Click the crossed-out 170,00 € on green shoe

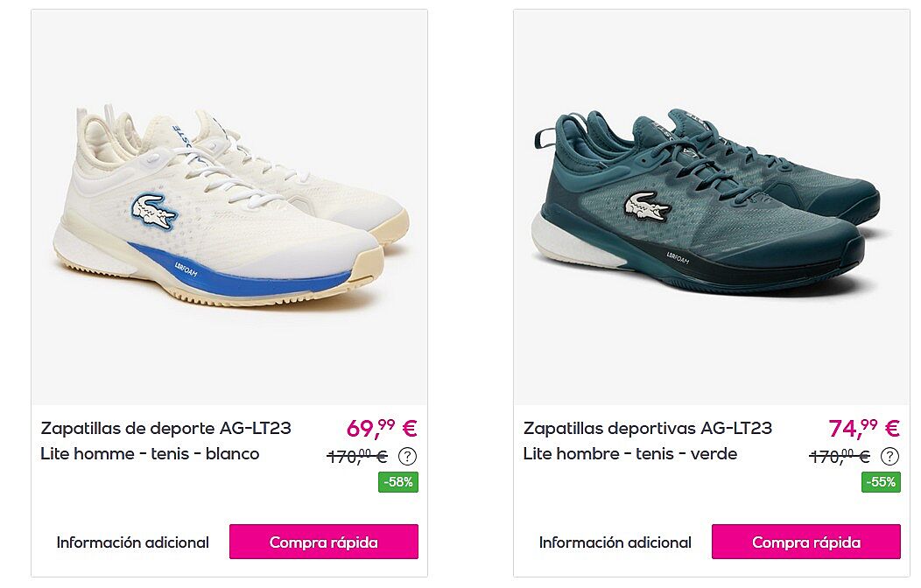(840, 456)
